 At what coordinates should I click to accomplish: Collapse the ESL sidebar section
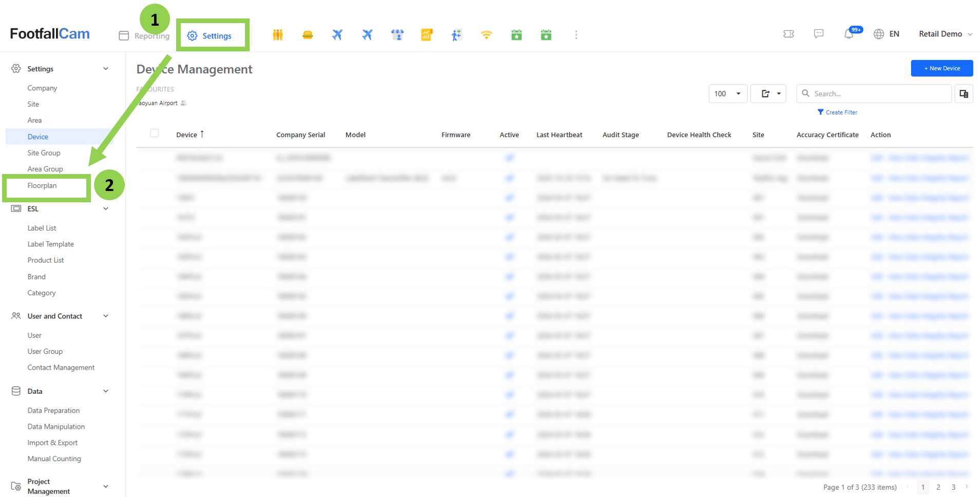pos(106,209)
